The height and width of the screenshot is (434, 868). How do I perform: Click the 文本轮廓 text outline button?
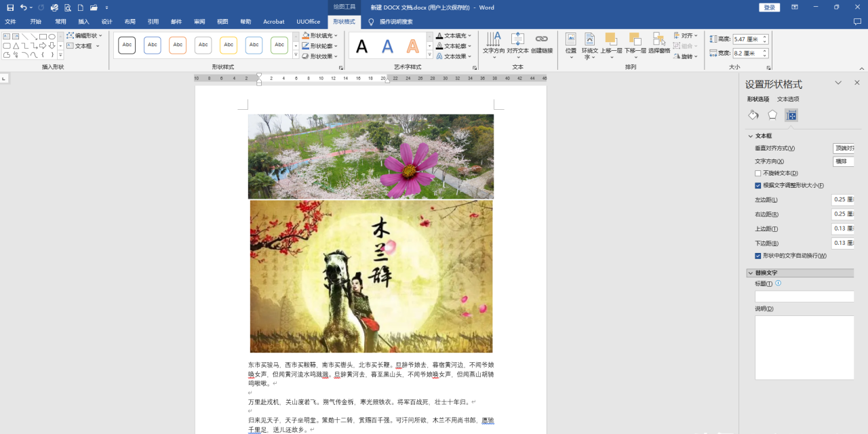tap(454, 46)
